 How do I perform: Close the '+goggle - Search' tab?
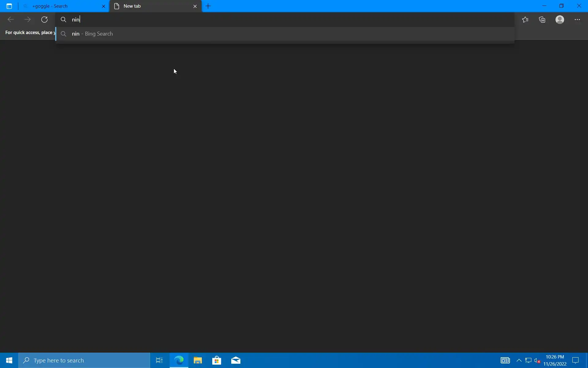[104, 6]
